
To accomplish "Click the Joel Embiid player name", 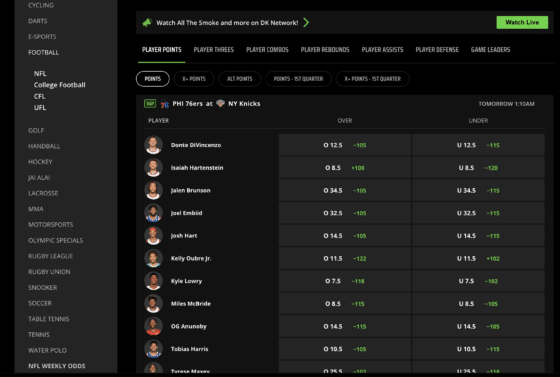I will coord(186,213).
